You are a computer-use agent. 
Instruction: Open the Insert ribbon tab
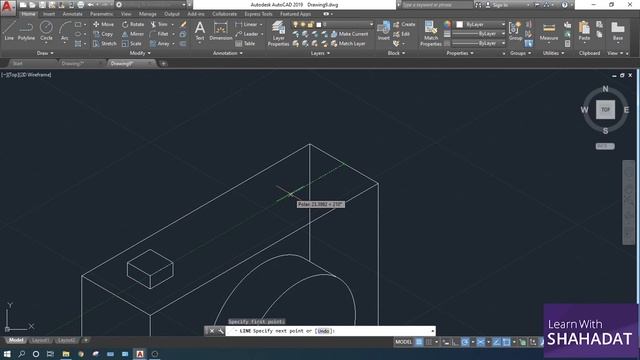tap(49, 14)
